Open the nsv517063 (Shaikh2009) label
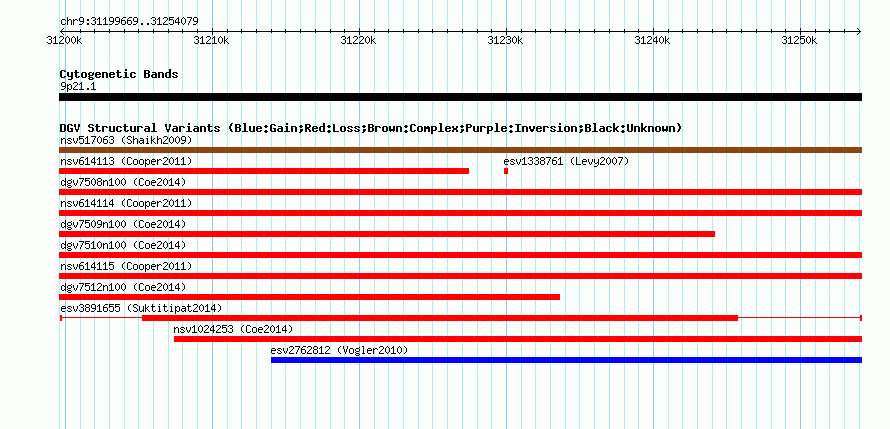The width and height of the screenshot is (890, 429). [126, 140]
